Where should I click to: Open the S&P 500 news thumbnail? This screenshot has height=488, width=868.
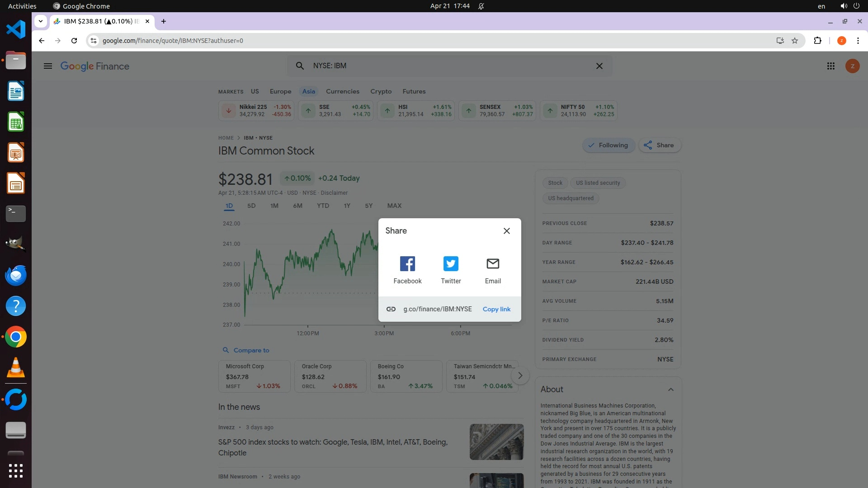[x=496, y=442]
